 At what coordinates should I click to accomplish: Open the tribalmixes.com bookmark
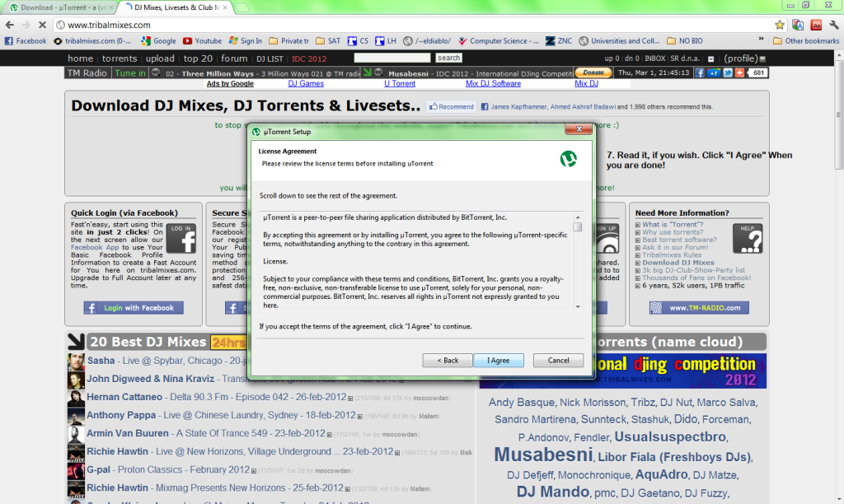(x=92, y=41)
